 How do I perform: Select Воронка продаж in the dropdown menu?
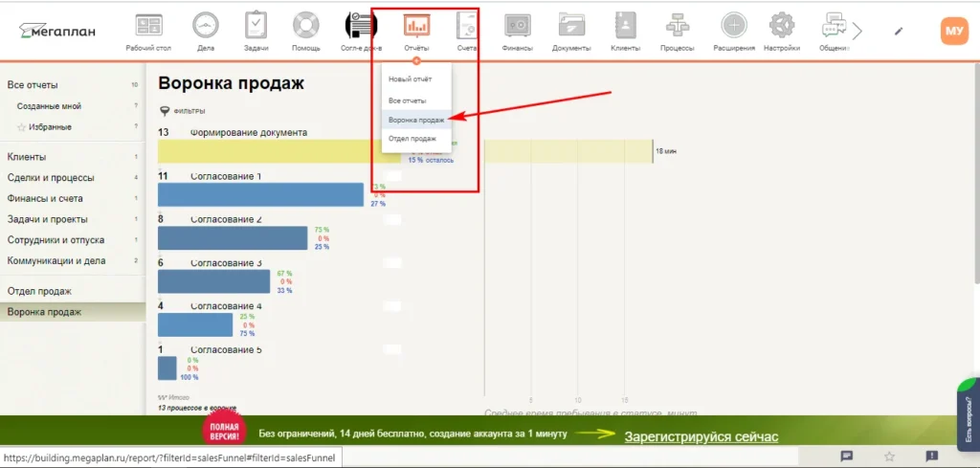[x=416, y=120]
